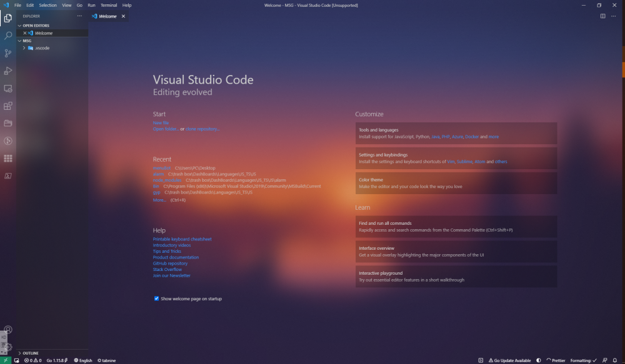
Task: Click the remote host icon in status bar
Action: 17,360
